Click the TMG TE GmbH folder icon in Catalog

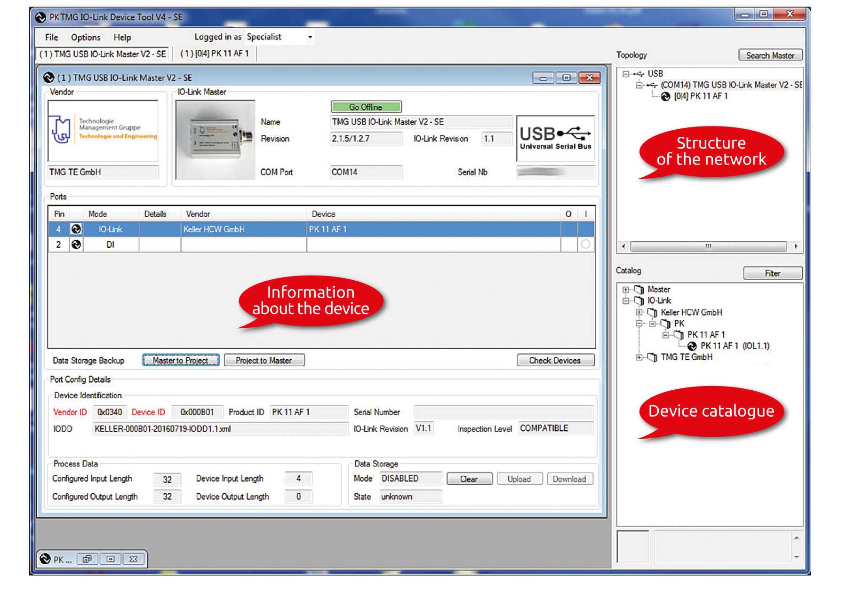click(x=652, y=357)
